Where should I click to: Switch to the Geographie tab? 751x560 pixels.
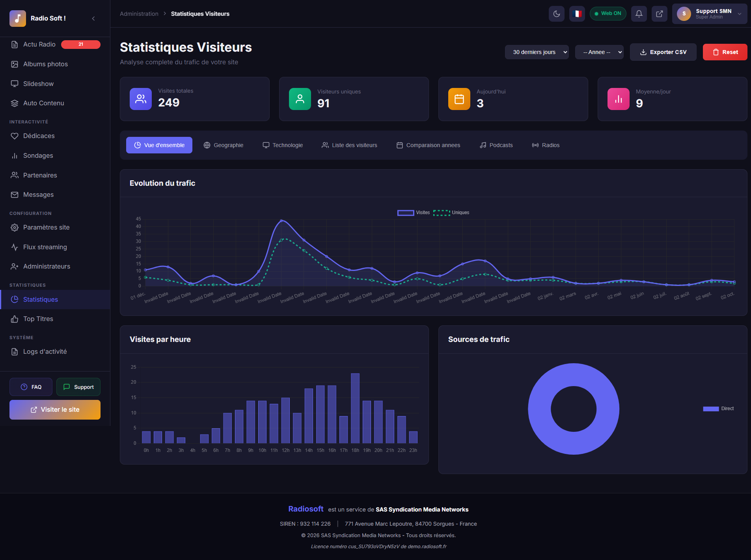224,145
